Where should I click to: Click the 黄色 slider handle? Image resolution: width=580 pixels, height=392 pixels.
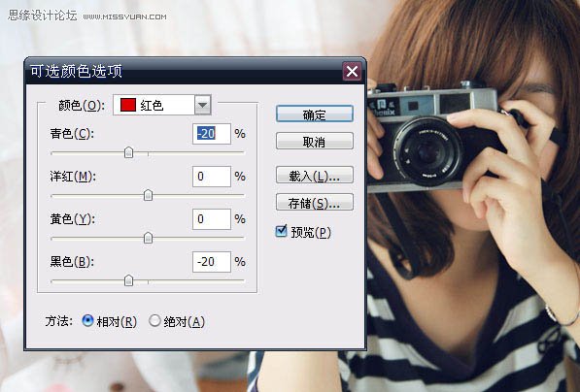click(x=148, y=238)
